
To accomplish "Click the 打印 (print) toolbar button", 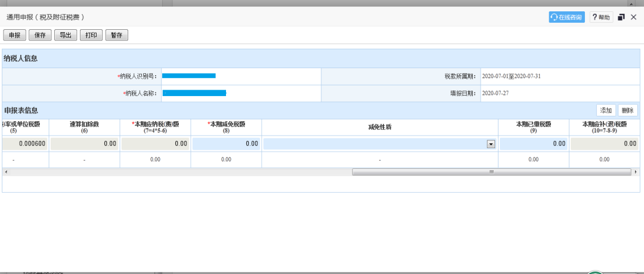I will 91,35.
